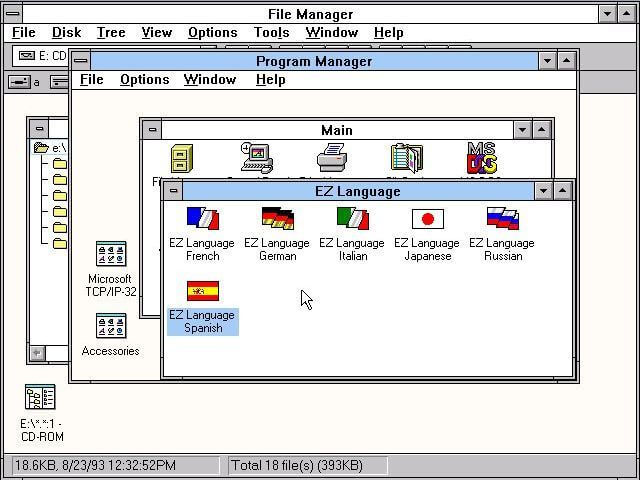Open File Manager's Options menu
This screenshot has height=480, width=640.
pos(213,33)
